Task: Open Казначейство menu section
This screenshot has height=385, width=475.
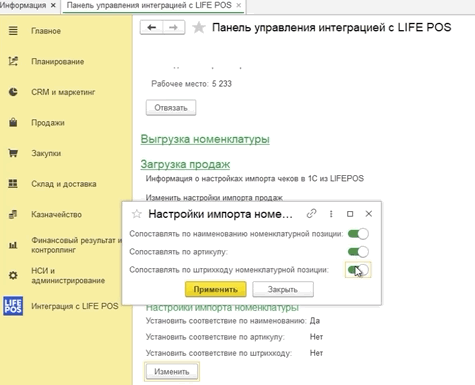Action: pos(56,214)
